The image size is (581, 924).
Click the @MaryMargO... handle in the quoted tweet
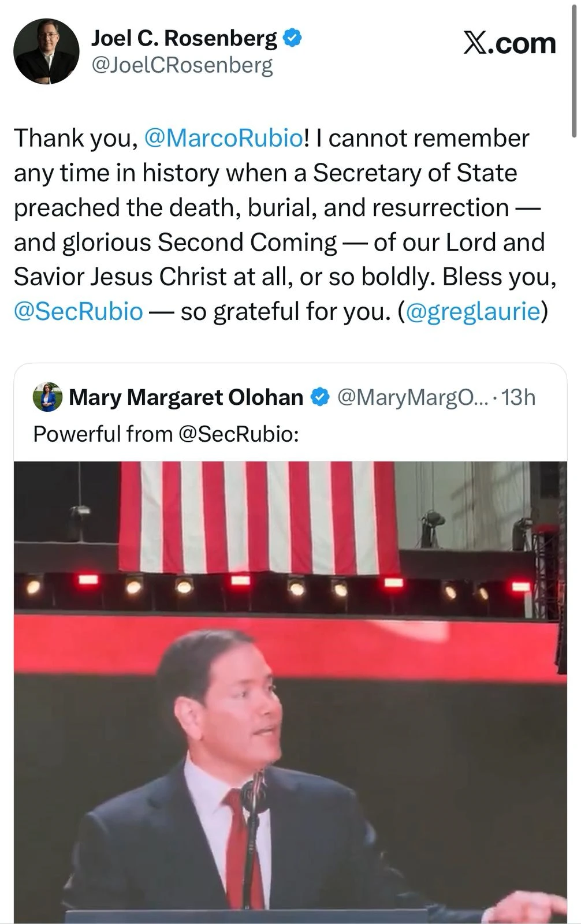click(412, 397)
